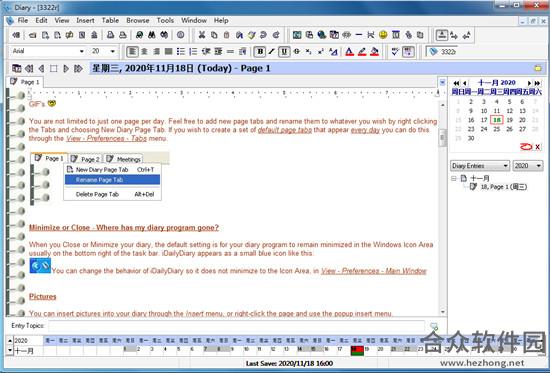Click the globe hyperlink insert icon
The image size is (550, 373).
pyautogui.click(x=321, y=34)
